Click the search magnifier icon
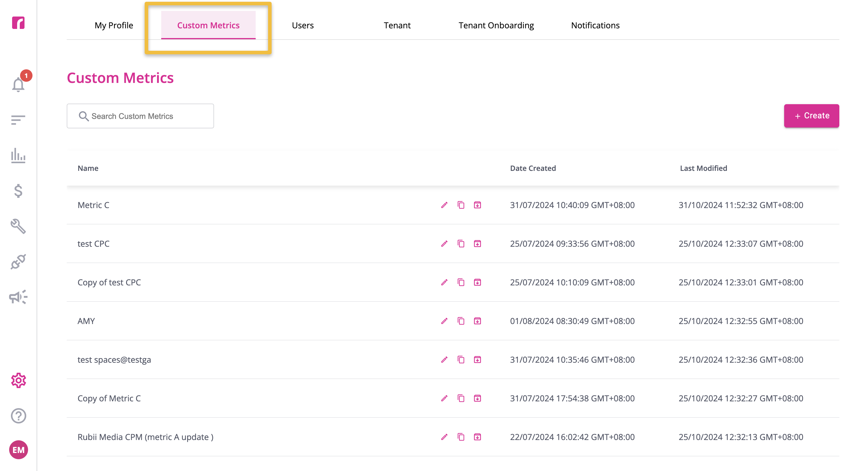Viewport: 868px width, 471px height. (84, 116)
